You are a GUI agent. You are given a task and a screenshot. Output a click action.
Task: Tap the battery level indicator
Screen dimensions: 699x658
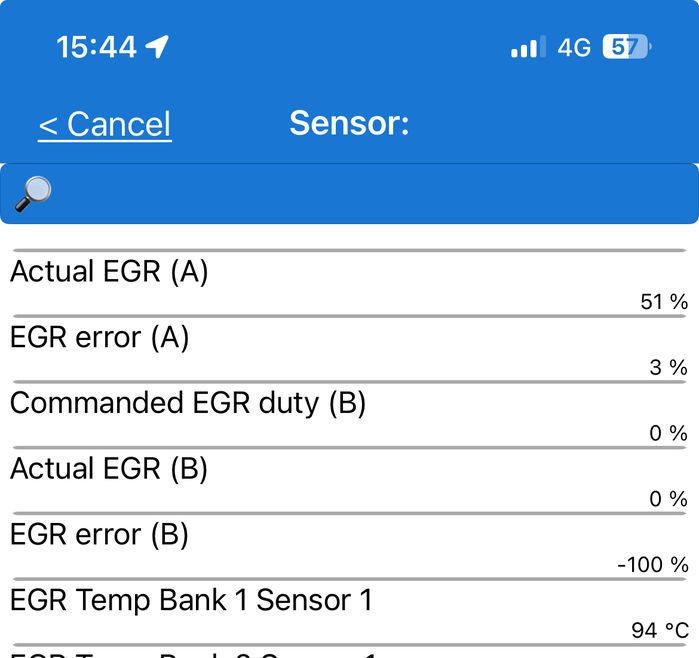point(627,46)
